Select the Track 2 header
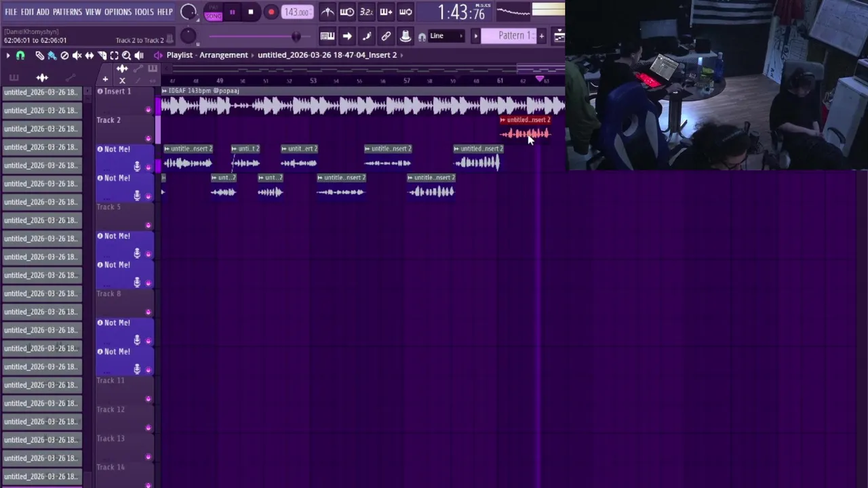The width and height of the screenshot is (868, 488). (125, 129)
